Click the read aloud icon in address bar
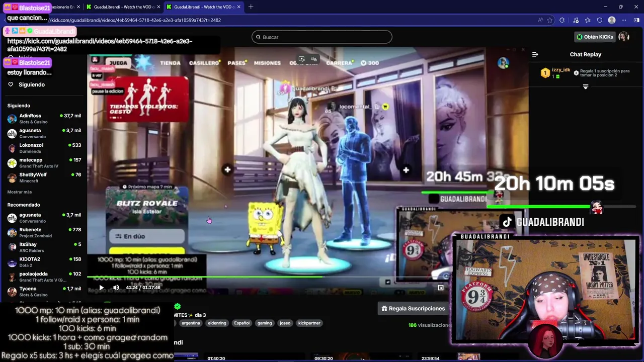The height and width of the screenshot is (362, 644). [x=540, y=20]
